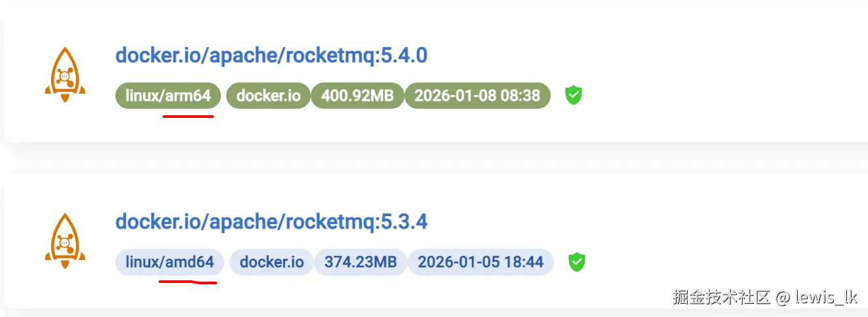This screenshot has height=317, width=868.
Task: Click the RocketMQ rocket logo for version 5.4.0
Action: (x=65, y=74)
